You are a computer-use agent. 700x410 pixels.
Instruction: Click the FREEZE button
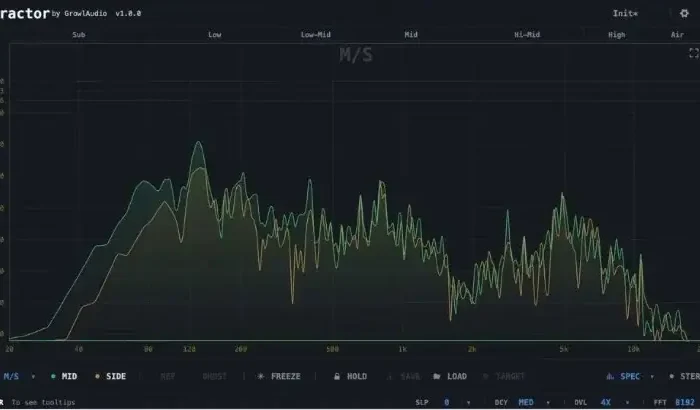[279, 377]
